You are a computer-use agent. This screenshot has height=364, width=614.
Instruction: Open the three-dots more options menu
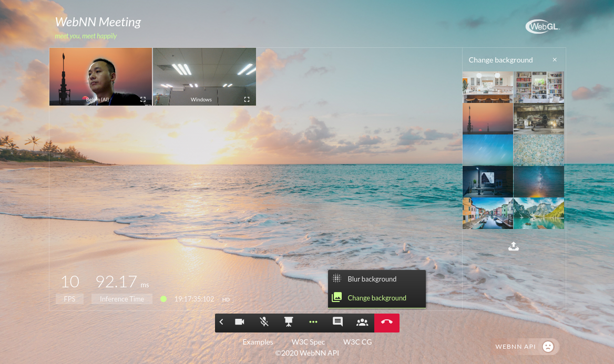(313, 322)
